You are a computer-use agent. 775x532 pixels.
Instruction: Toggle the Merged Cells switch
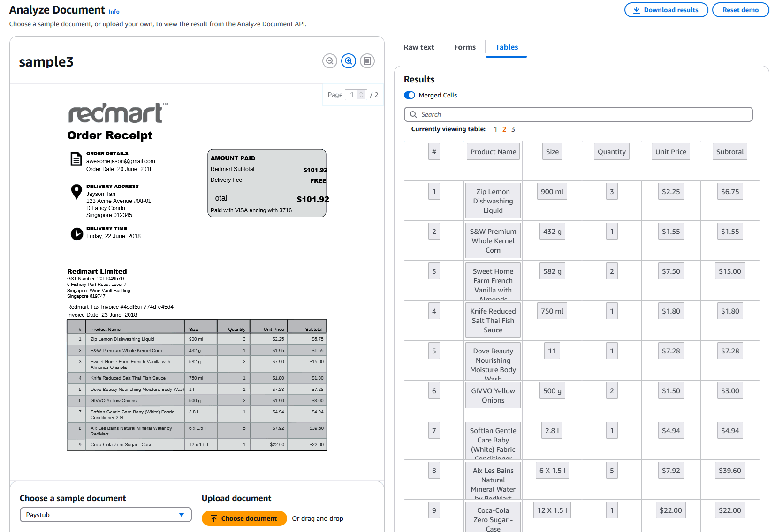click(410, 95)
